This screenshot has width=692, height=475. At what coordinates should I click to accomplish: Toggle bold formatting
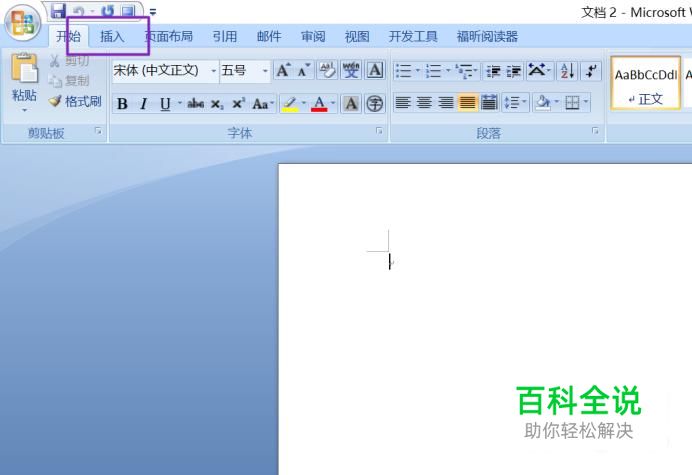pos(122,104)
